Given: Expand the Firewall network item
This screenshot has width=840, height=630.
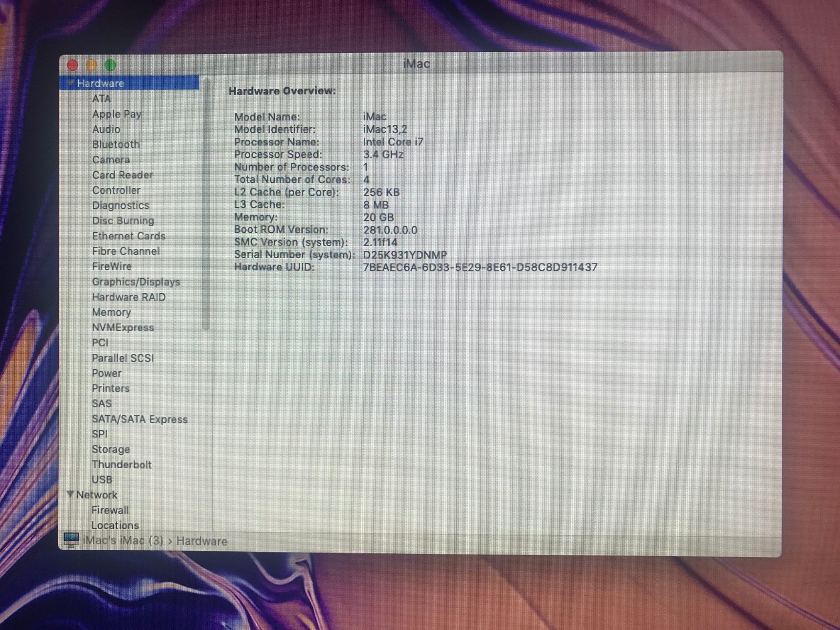Looking at the screenshot, I should (x=110, y=510).
